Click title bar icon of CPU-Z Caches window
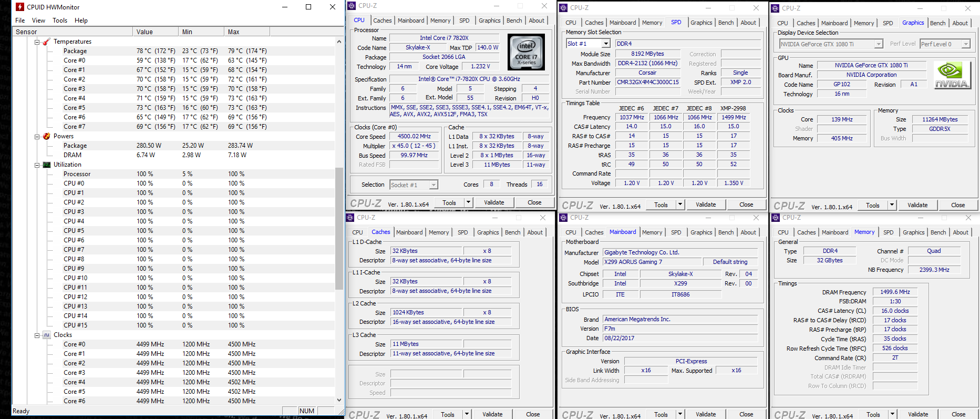Screen dimensions: 980x419 350,217
